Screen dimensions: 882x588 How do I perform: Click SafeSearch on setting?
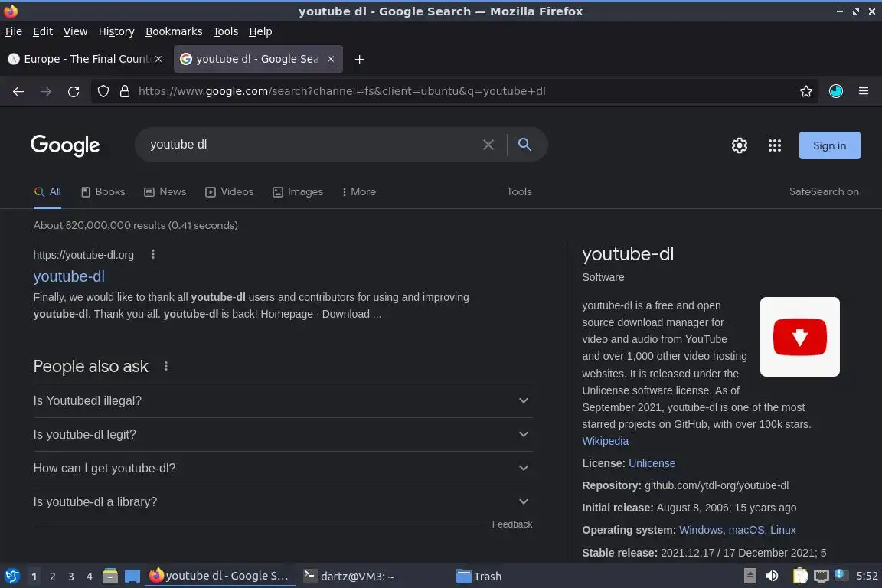tap(824, 192)
